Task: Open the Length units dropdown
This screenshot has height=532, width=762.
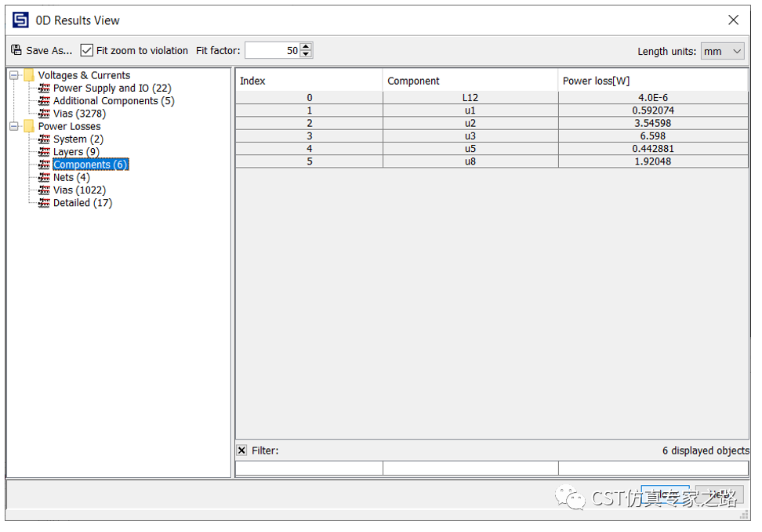Action: coord(722,51)
